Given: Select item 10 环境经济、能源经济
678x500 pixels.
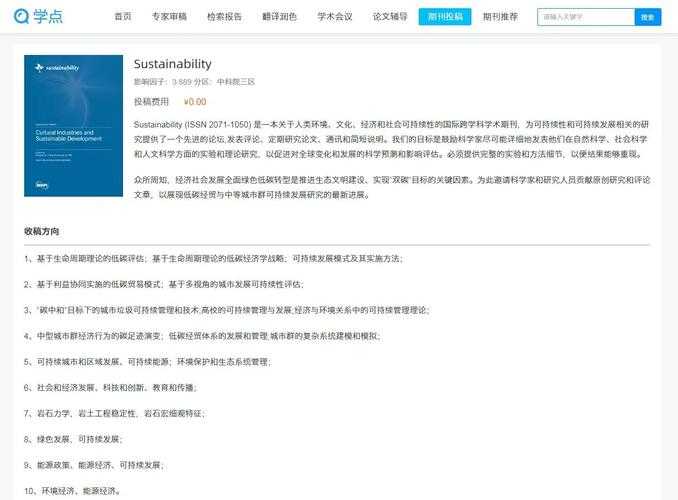Looking at the screenshot, I should [72, 491].
